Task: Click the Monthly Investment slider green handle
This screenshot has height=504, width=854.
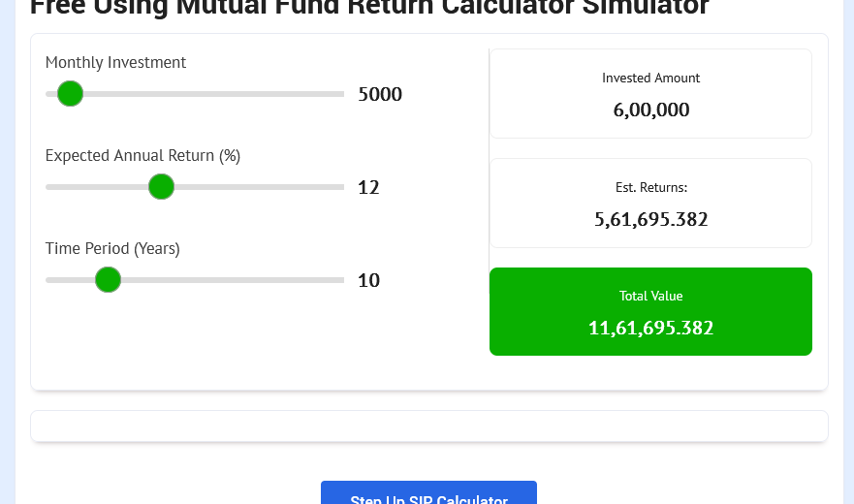Action: pos(70,94)
